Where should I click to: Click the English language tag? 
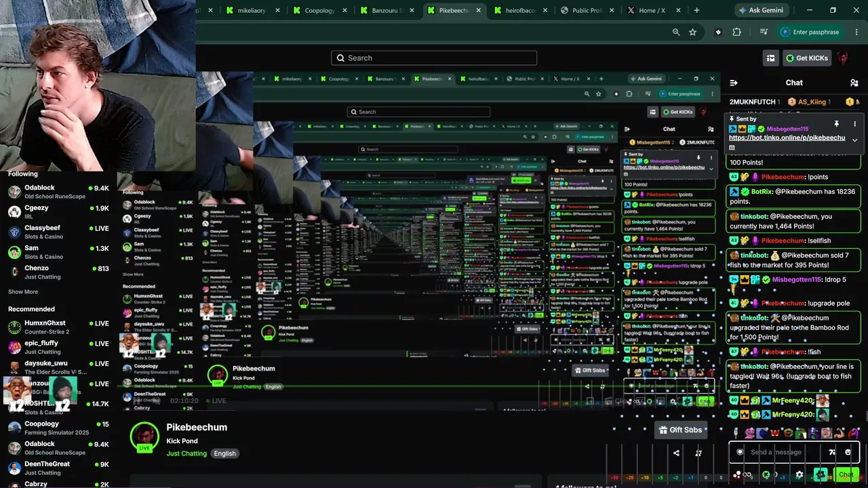[x=225, y=453]
